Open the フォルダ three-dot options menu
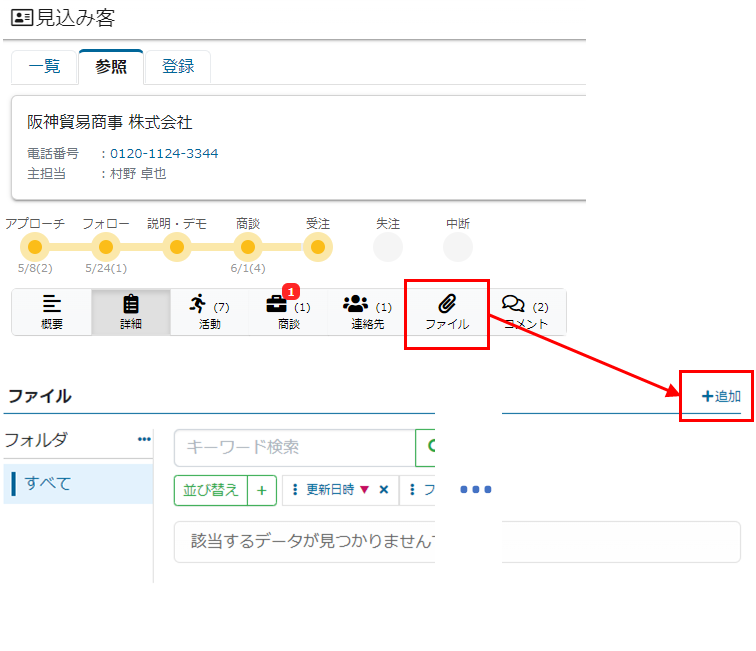 coord(144,439)
